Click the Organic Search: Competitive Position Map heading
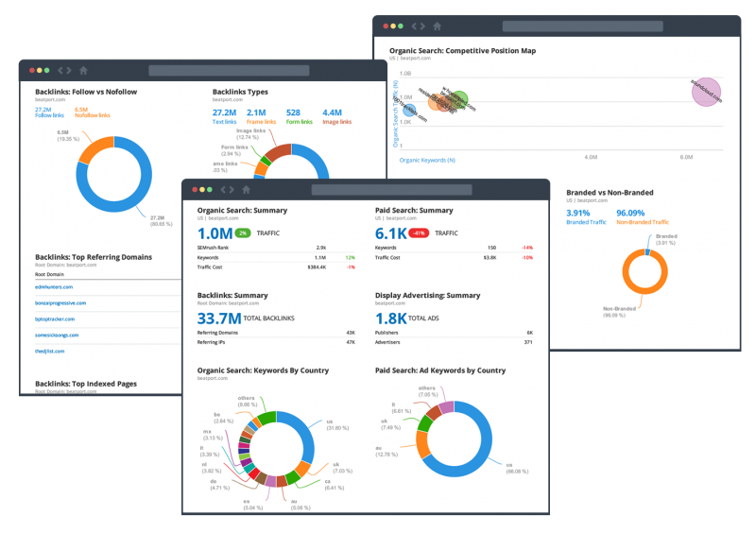The width and height of the screenshot is (756, 533). 462,51
